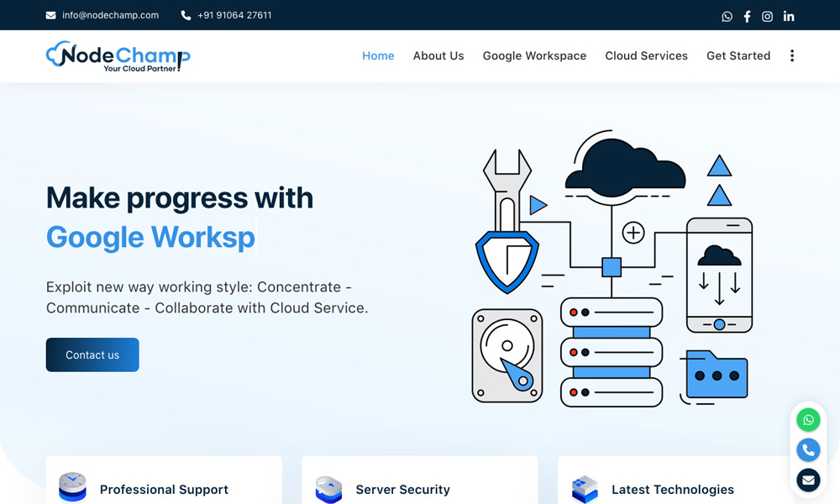Click the LinkedIn icon in header
840x504 pixels.
tap(789, 16)
